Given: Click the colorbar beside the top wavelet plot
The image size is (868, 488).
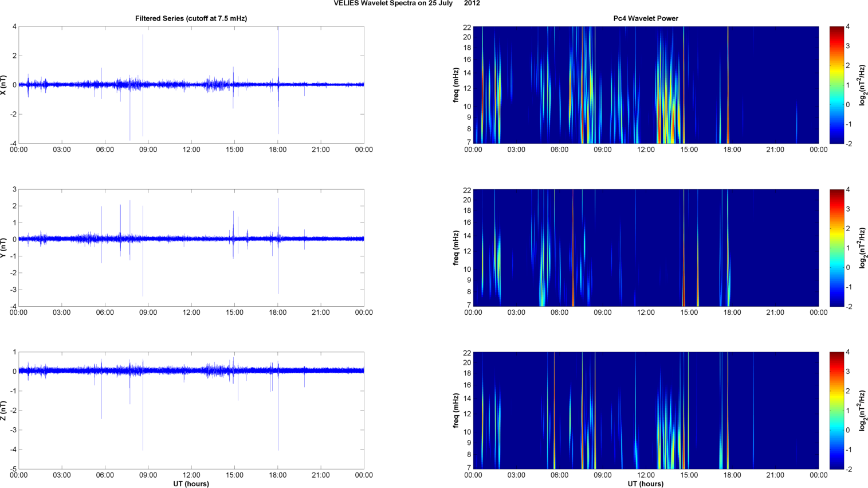Looking at the screenshot, I should pos(836,85).
